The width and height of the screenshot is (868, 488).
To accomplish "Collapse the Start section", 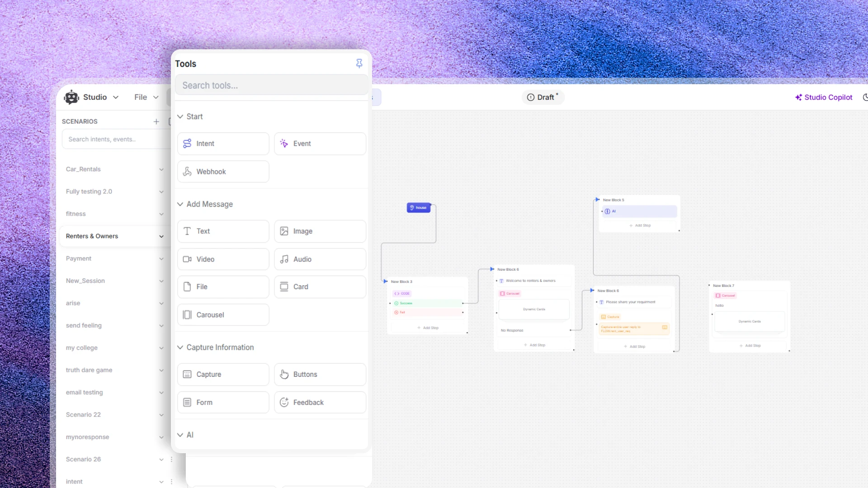I will click(x=180, y=117).
